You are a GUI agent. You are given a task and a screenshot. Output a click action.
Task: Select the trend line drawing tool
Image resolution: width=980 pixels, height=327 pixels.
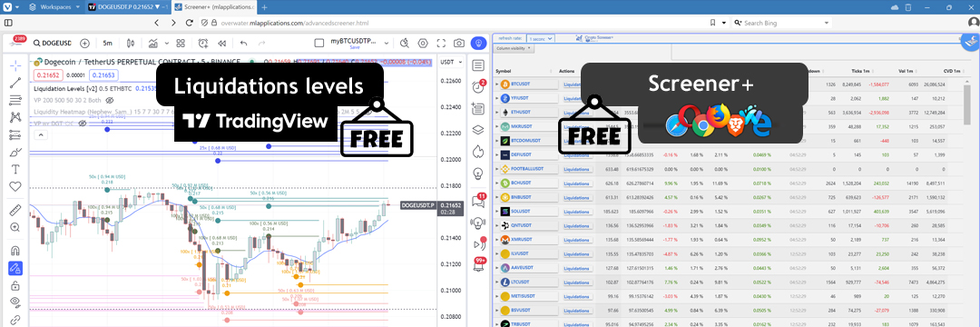[15, 83]
